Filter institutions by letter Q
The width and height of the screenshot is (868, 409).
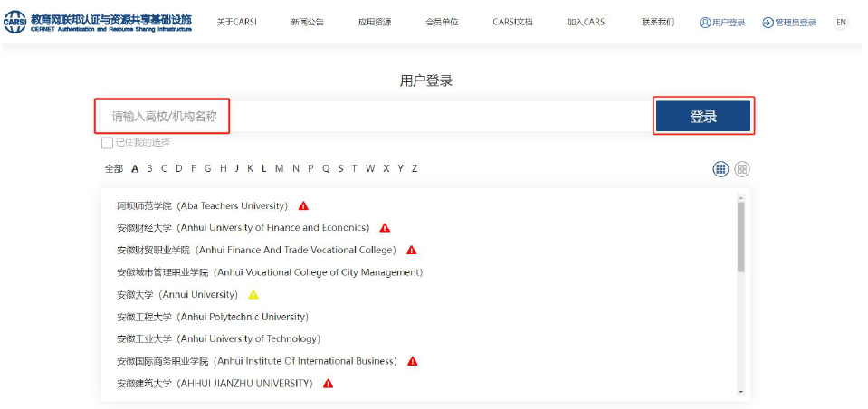tap(326, 169)
